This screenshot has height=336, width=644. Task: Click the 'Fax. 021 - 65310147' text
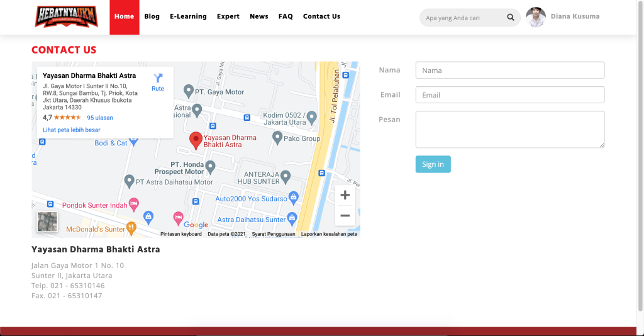pyautogui.click(x=67, y=296)
